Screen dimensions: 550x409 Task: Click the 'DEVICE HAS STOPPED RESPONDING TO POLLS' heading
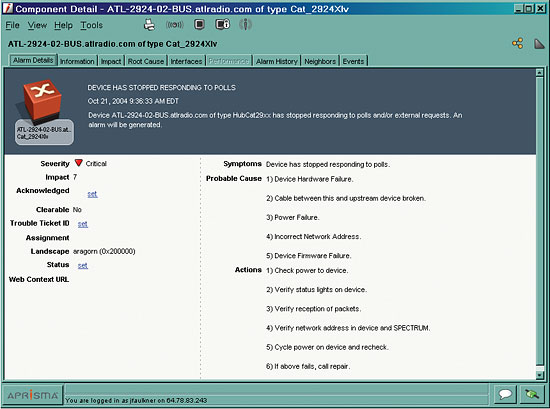[162, 88]
